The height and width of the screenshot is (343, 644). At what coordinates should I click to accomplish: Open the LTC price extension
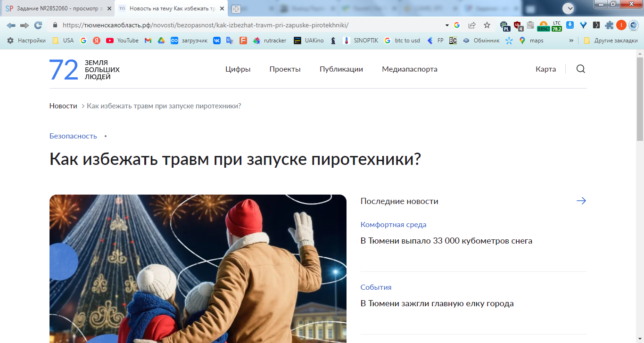tap(557, 25)
